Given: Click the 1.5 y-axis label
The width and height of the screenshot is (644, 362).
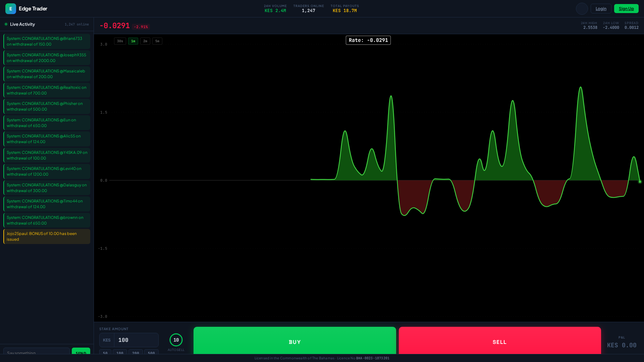Looking at the screenshot, I should [104, 112].
